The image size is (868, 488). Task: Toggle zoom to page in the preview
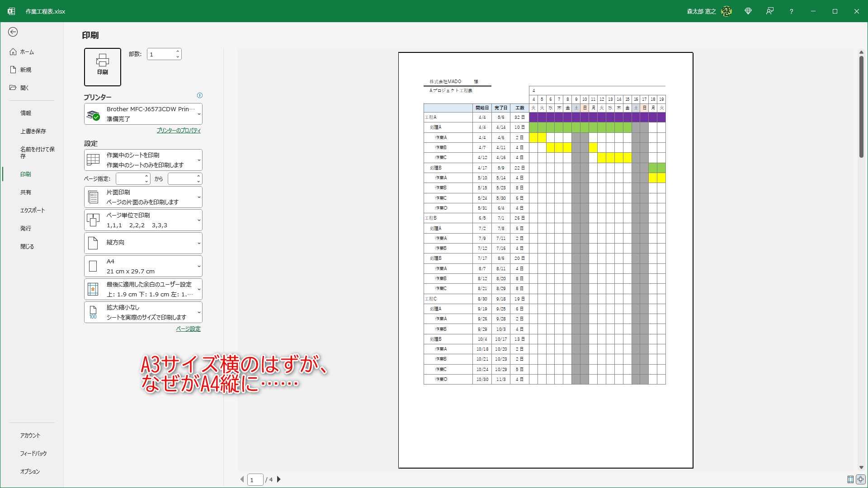861,479
